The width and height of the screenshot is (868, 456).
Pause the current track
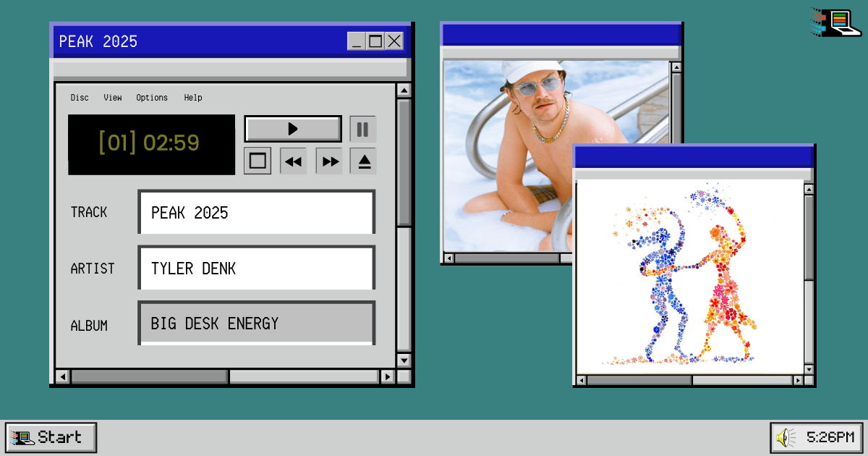362,130
